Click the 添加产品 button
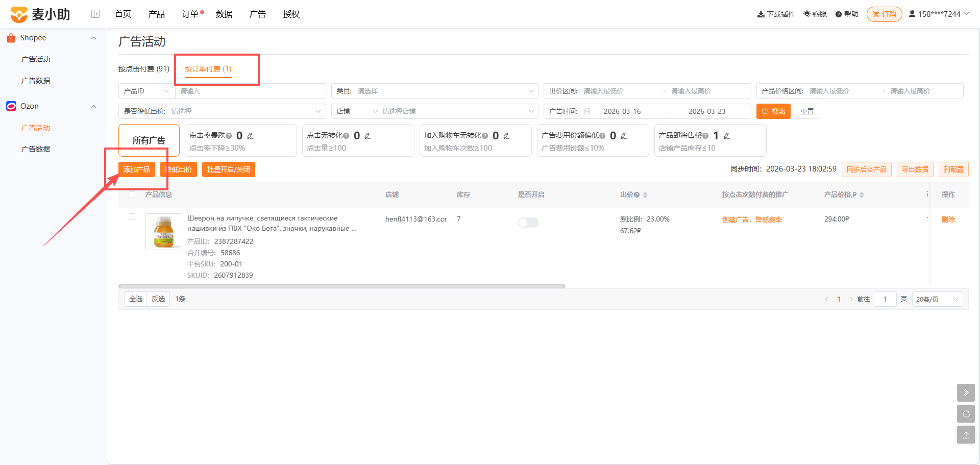 (x=137, y=169)
